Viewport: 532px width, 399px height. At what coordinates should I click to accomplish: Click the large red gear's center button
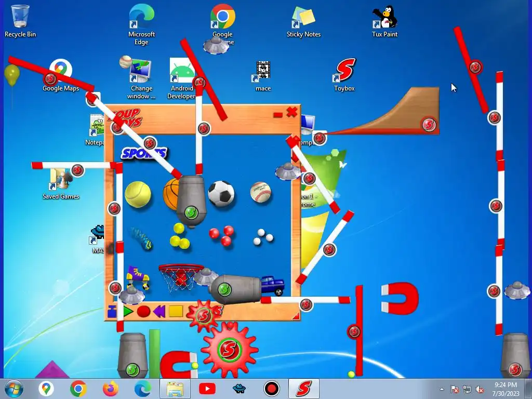tap(230, 350)
